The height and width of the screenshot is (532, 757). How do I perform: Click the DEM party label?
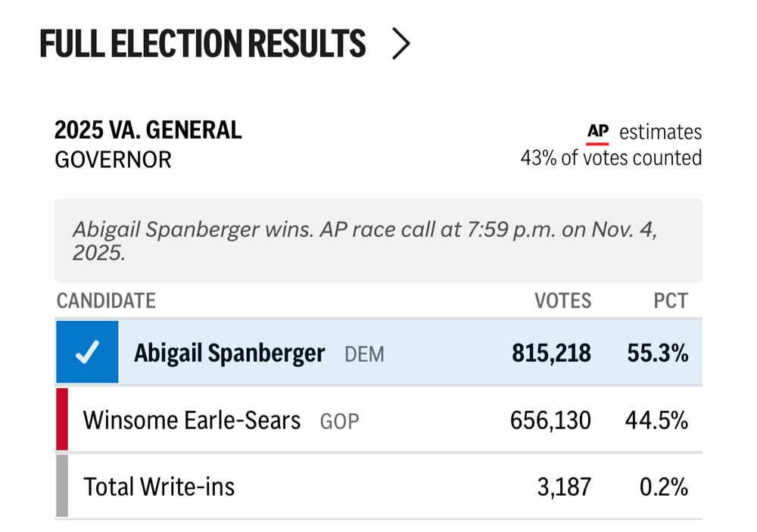364,354
